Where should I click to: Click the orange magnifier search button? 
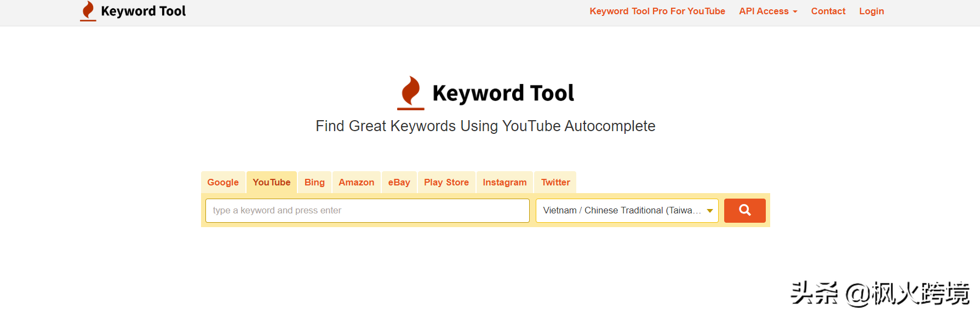[744, 211]
